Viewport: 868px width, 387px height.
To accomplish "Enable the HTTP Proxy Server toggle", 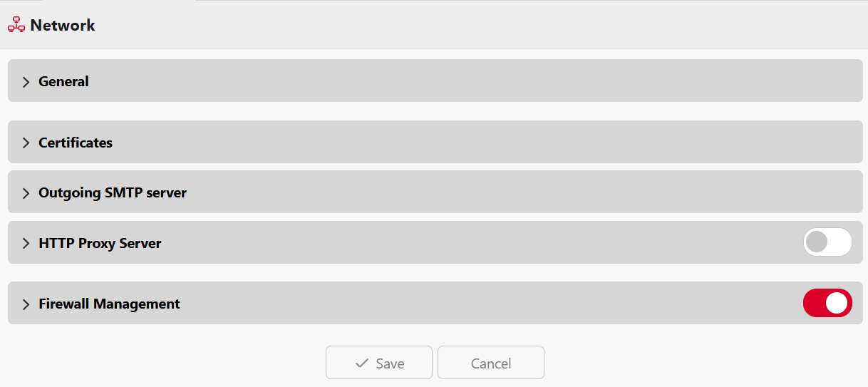I will tap(827, 242).
